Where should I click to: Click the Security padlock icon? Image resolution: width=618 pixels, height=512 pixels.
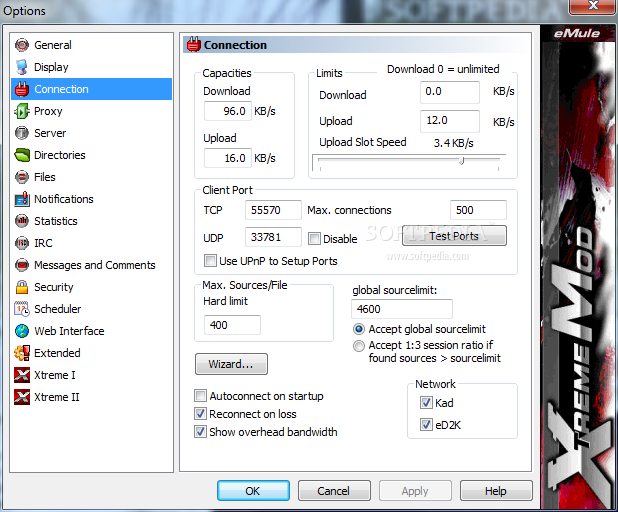click(22, 287)
